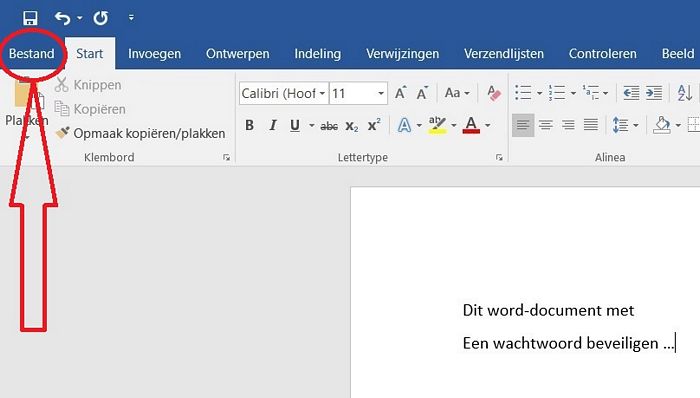Screen dimensions: 700x398
Task: Open the Beeld tab
Action: 678,54
